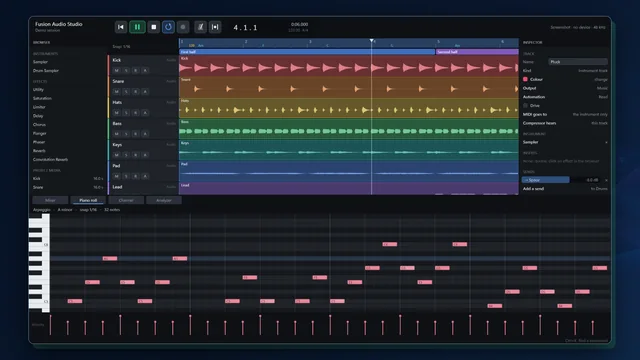Select the Flanger effect in the browser
This screenshot has width=640, height=360.
coord(40,133)
